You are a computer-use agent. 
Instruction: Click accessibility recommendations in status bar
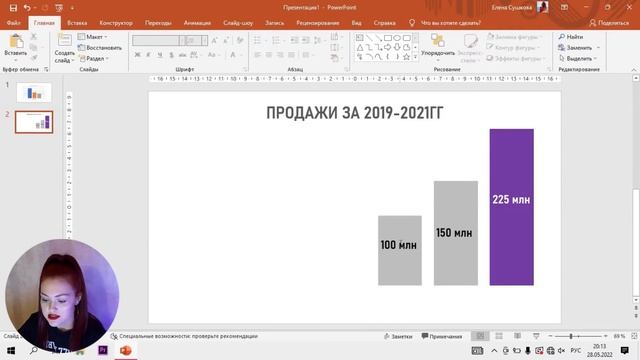tap(184, 336)
